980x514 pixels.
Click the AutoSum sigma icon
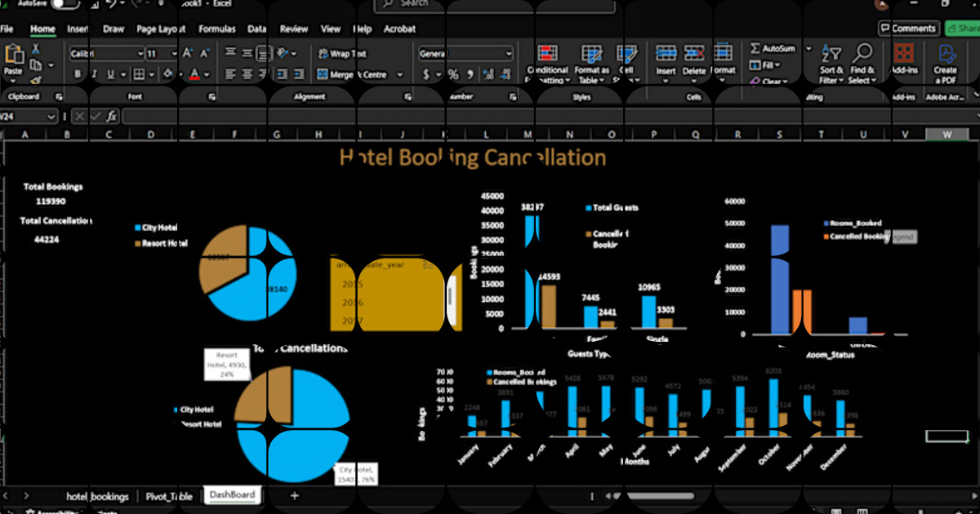(x=755, y=48)
